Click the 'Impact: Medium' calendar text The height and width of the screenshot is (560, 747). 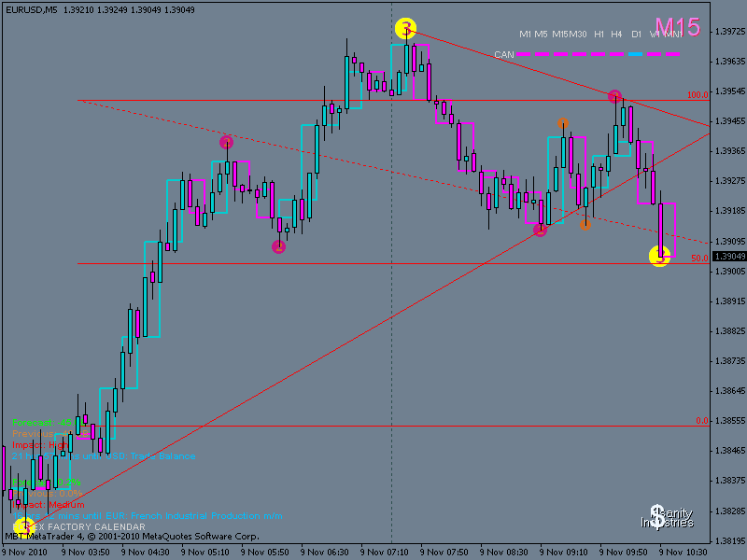point(49,504)
